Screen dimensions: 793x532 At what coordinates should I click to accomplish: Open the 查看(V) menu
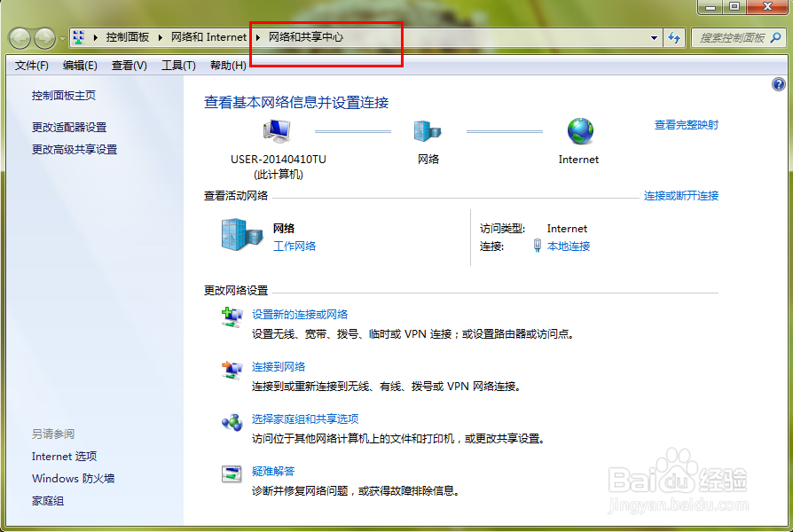[x=129, y=66]
